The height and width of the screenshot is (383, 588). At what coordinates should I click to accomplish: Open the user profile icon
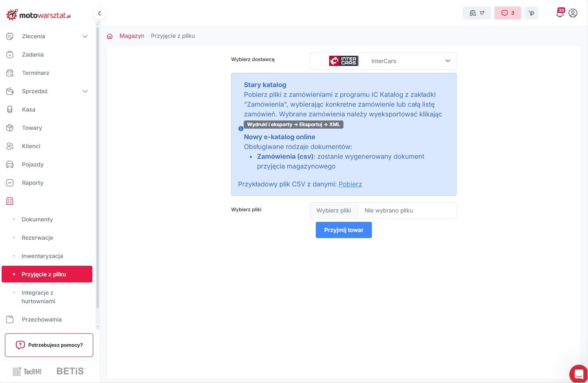point(573,13)
